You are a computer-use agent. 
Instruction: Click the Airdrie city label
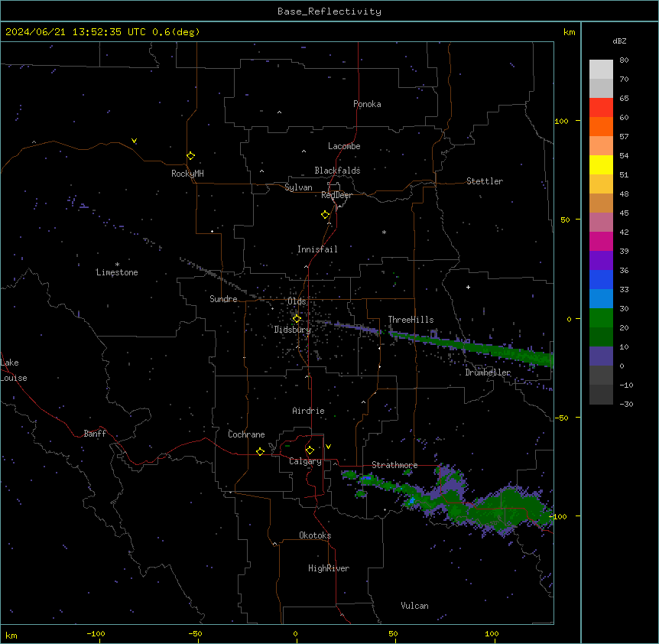coord(308,411)
